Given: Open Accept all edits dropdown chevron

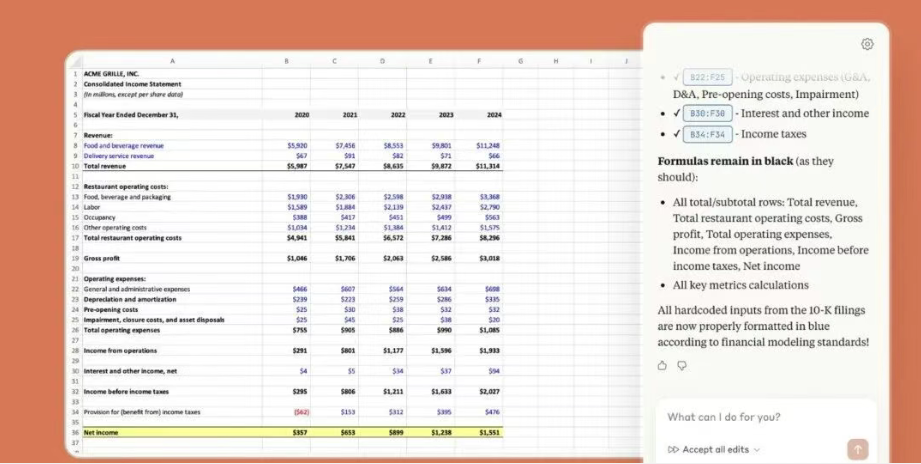Looking at the screenshot, I should pyautogui.click(x=757, y=450).
